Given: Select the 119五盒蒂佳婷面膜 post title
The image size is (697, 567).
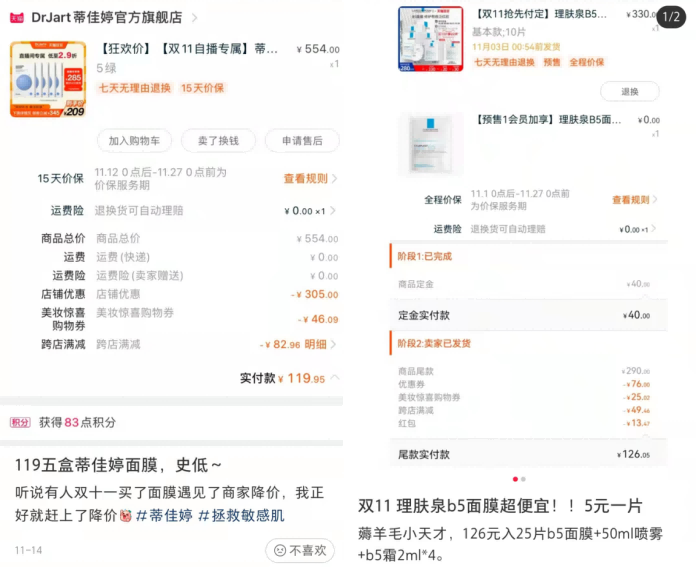Looking at the screenshot, I should [118, 465].
